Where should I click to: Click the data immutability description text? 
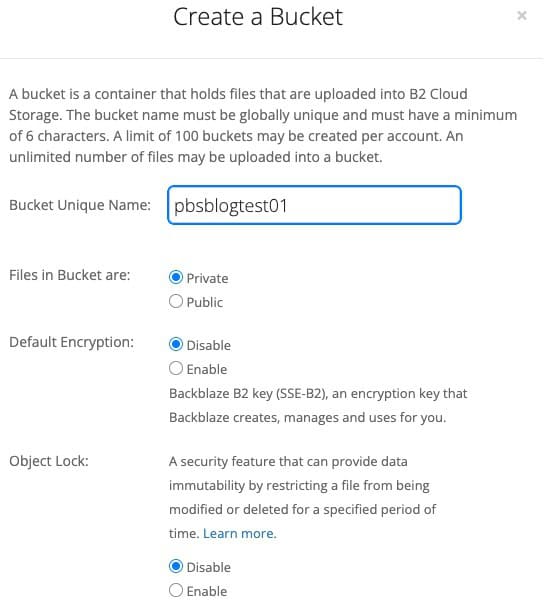click(302, 497)
